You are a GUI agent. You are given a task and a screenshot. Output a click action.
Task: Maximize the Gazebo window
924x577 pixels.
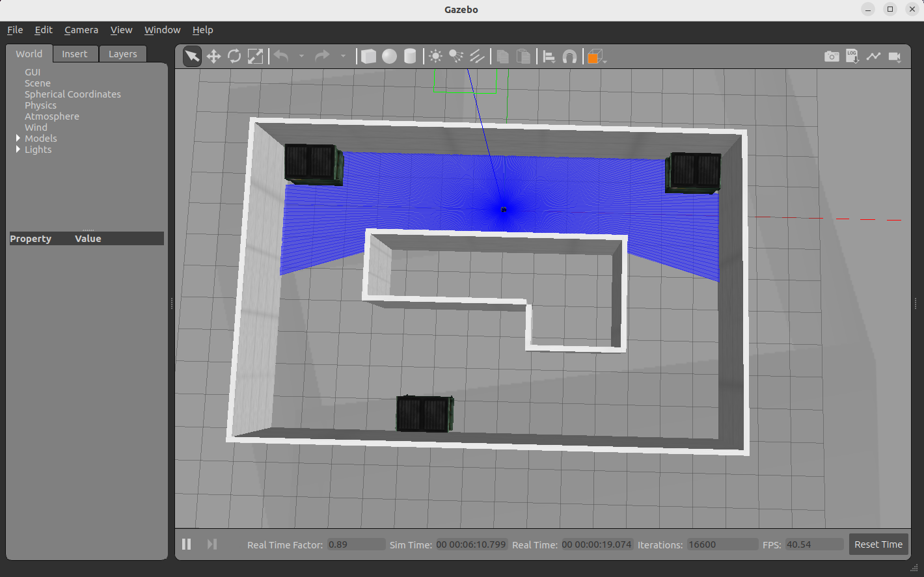pos(890,9)
